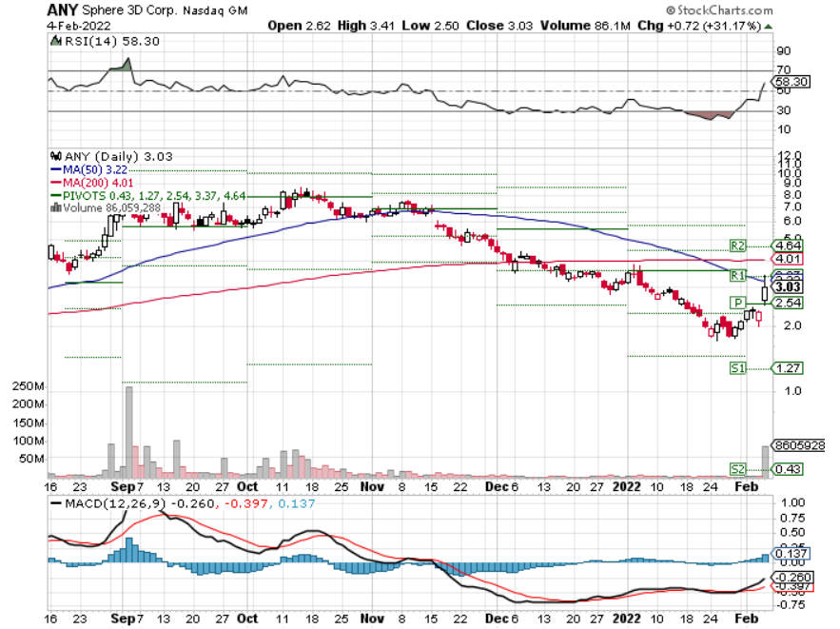840x629 pixels.
Task: Click the S2 pivot support label
Action: tap(737, 469)
